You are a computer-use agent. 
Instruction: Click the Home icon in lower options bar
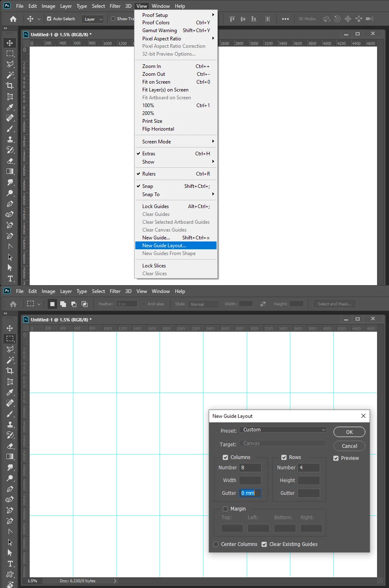(x=13, y=304)
